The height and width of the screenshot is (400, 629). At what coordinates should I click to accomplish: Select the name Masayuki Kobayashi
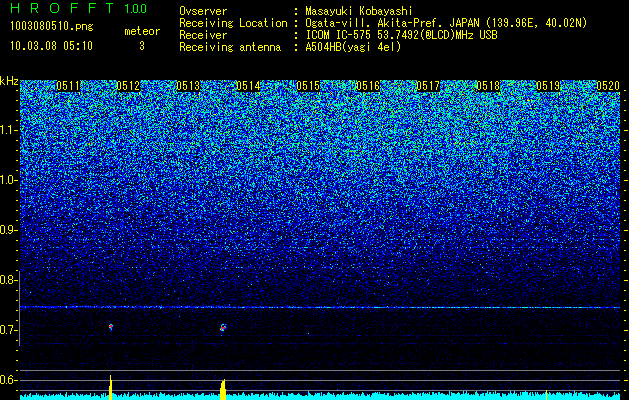[x=359, y=11]
